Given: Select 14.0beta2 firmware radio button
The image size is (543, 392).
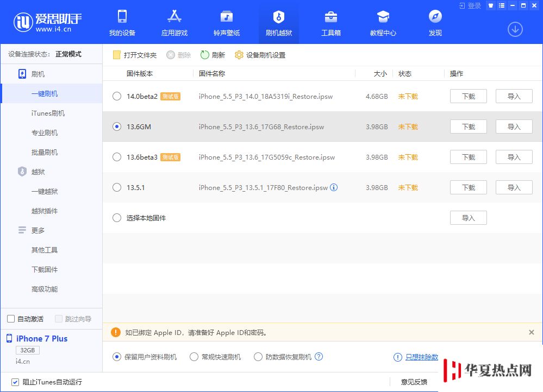Looking at the screenshot, I should [117, 96].
